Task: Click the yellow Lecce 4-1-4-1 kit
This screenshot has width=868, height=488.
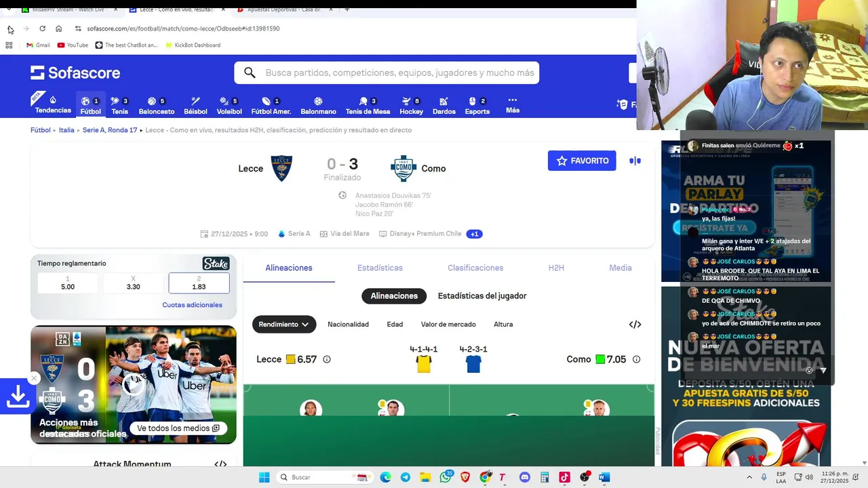Action: click(x=424, y=364)
